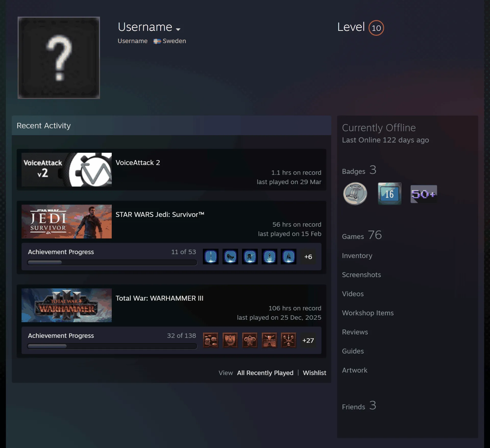Viewport: 490px width, 448px height.
Task: Open the profile avatar question mark image
Action: coord(59,58)
